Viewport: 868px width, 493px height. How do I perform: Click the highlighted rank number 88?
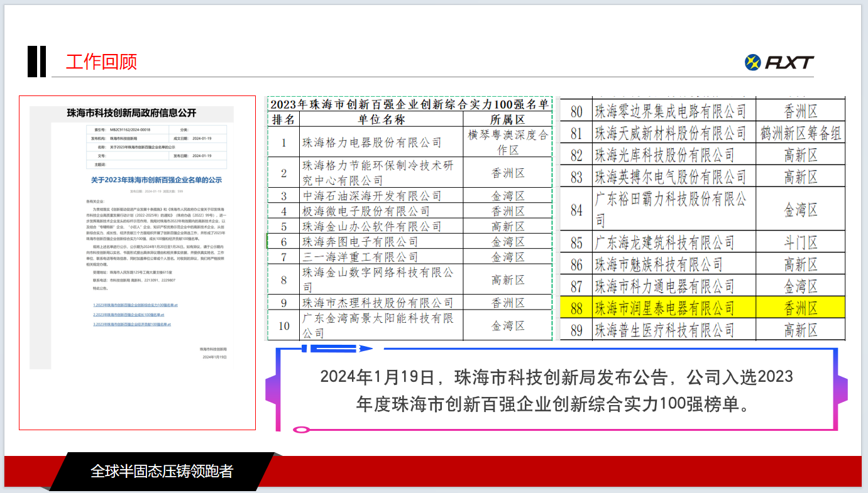click(x=576, y=308)
